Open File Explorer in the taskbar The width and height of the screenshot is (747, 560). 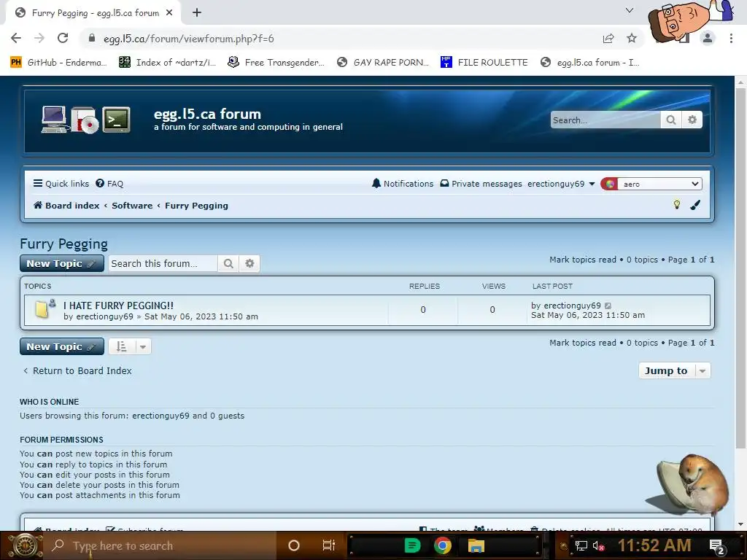tap(476, 545)
